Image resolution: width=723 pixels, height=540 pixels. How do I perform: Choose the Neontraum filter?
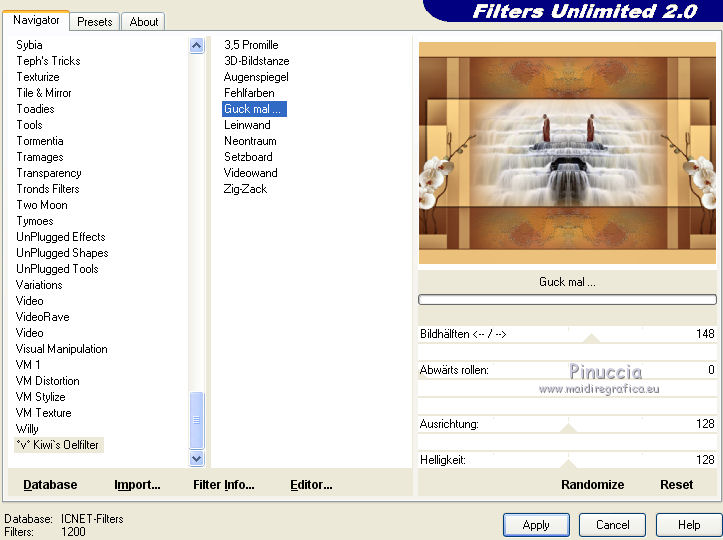click(250, 141)
